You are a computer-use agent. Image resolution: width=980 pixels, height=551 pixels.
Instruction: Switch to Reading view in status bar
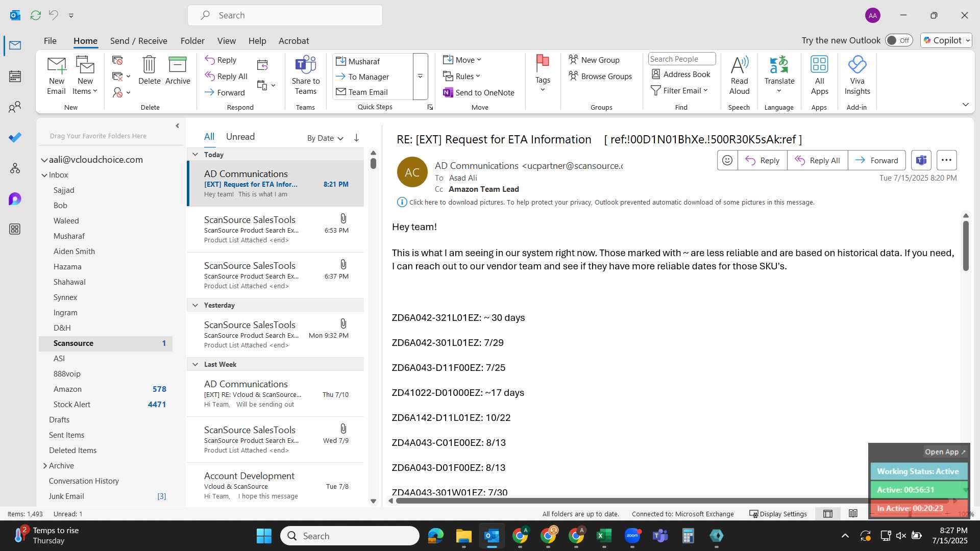tap(853, 514)
